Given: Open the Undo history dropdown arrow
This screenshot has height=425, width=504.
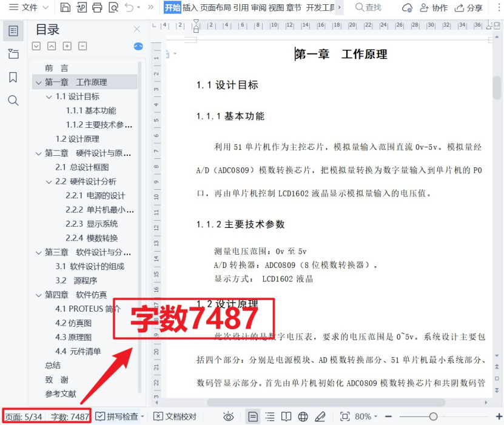Looking at the screenshot, I should 138,7.
